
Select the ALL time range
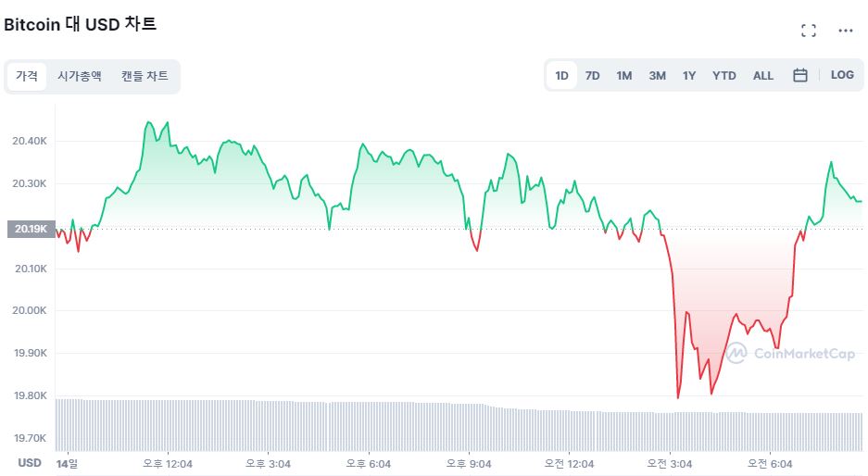763,75
